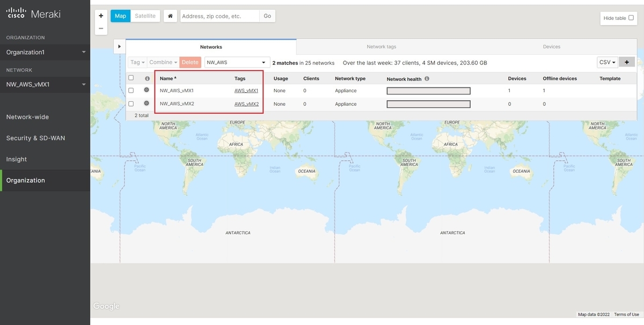Click the info icon in table header
This screenshot has height=325, width=644.
click(147, 78)
